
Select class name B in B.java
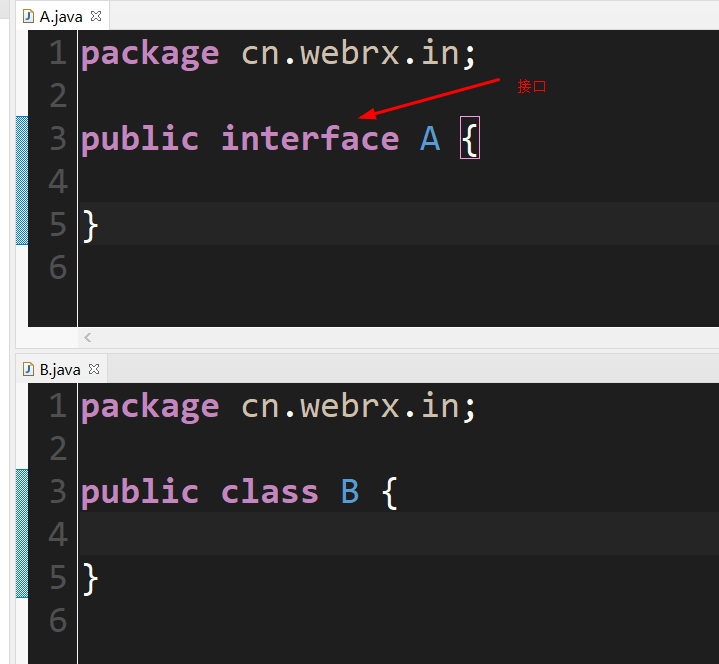click(350, 491)
